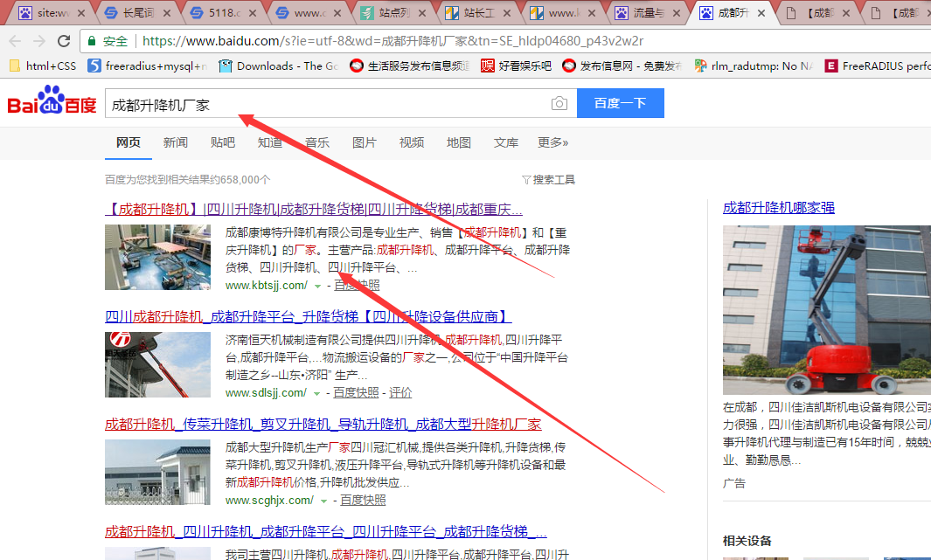Open 百度快照 for the www.scghjx.com result

363,500
